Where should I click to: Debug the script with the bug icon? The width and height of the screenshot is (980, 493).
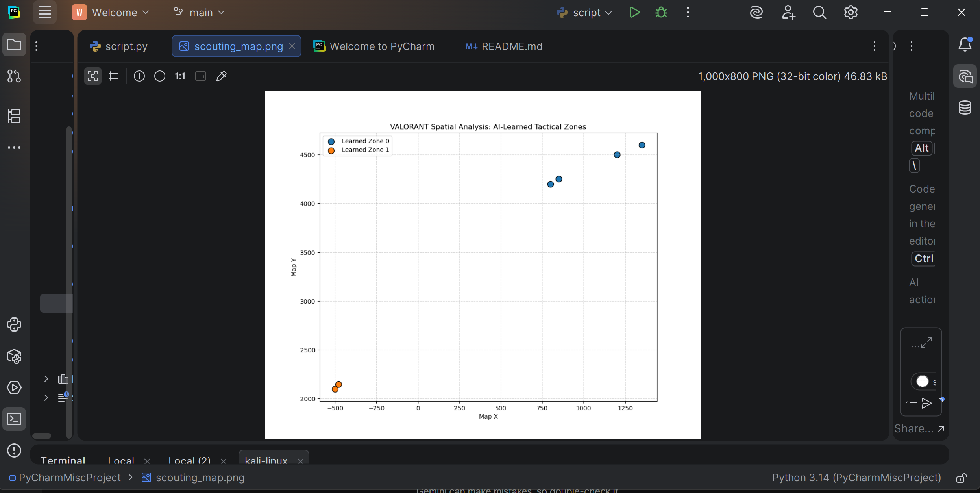tap(661, 13)
